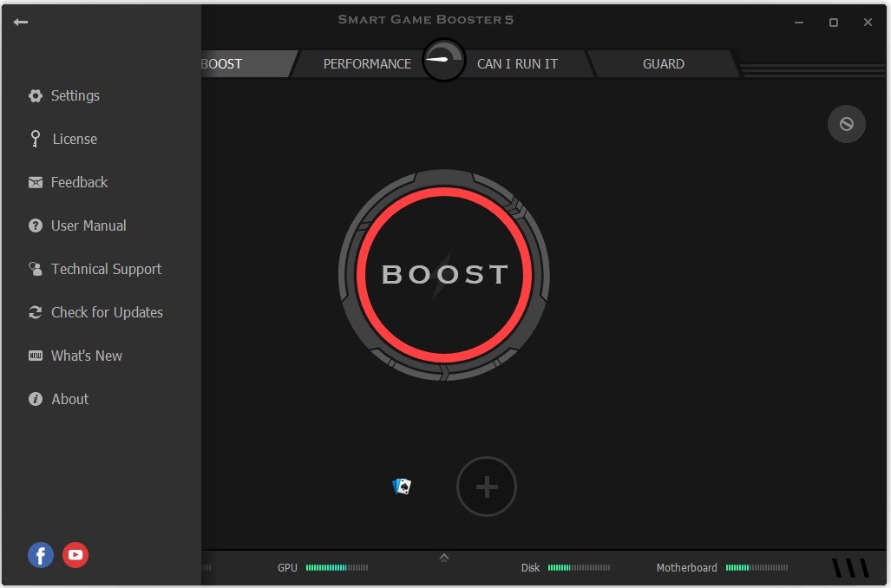
Task: Select the GUARD tab
Action: tap(664, 63)
